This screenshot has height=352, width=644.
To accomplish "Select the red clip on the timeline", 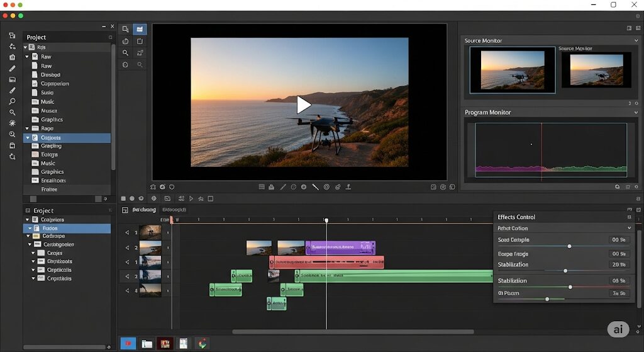I will click(x=326, y=262).
